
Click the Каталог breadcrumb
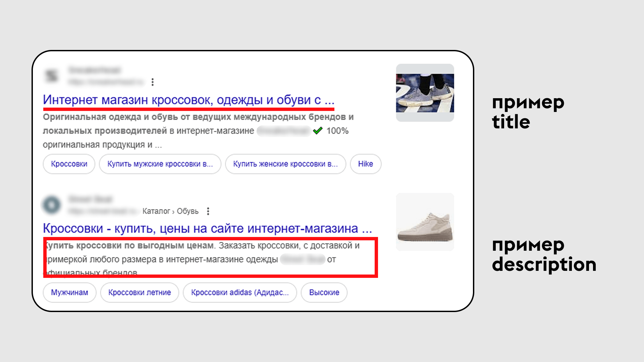156,211
